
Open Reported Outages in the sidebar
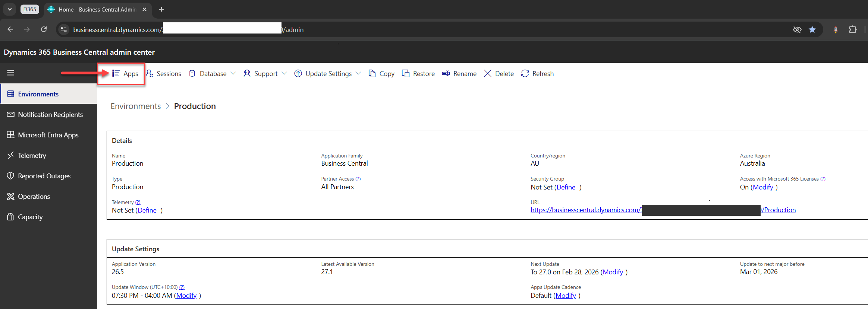point(49,176)
